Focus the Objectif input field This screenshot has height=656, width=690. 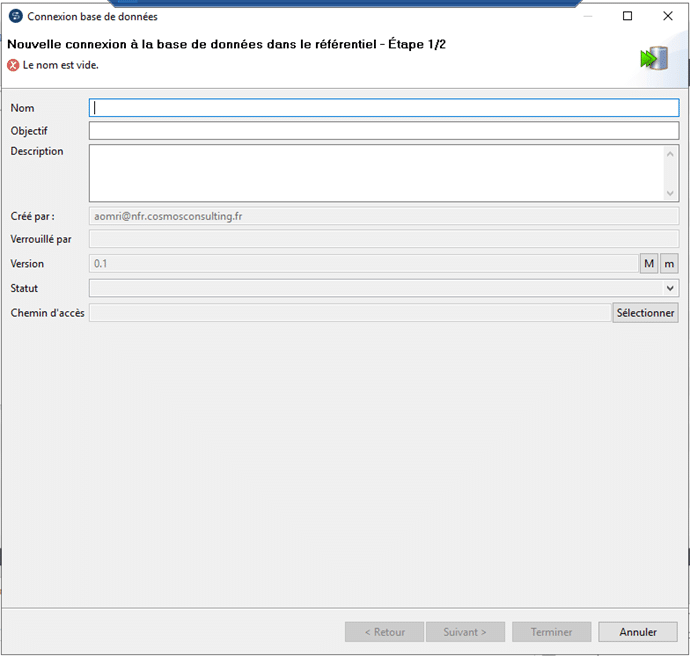384,131
